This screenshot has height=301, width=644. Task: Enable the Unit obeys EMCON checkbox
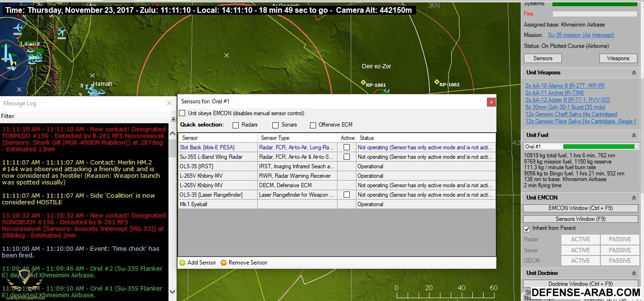tap(182, 113)
